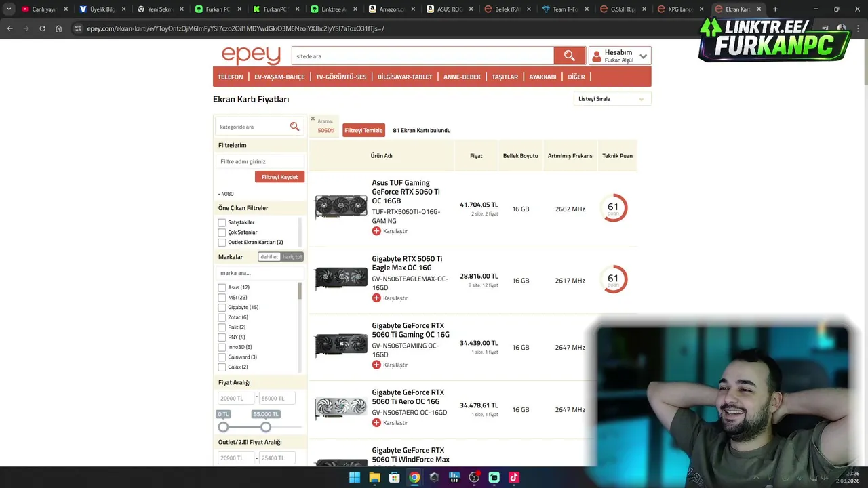The image size is (868, 488).
Task: Check the Zotac (6) brand checkbox
Action: 222,317
